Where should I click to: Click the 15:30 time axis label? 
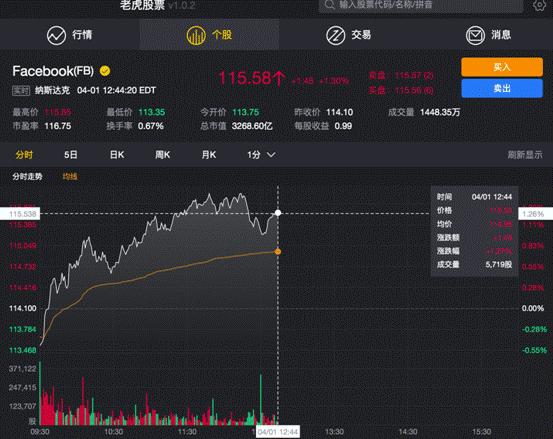pyautogui.click(x=481, y=432)
